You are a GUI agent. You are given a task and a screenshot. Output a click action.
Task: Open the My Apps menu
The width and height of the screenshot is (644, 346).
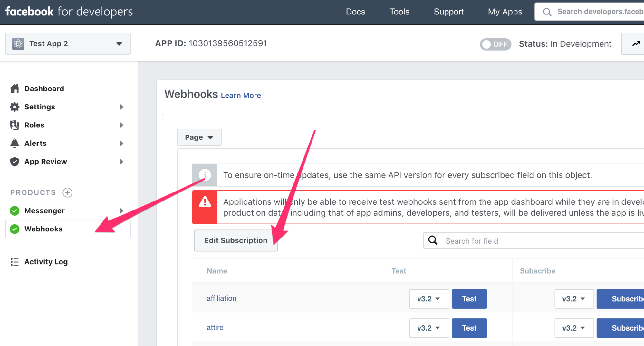(505, 12)
